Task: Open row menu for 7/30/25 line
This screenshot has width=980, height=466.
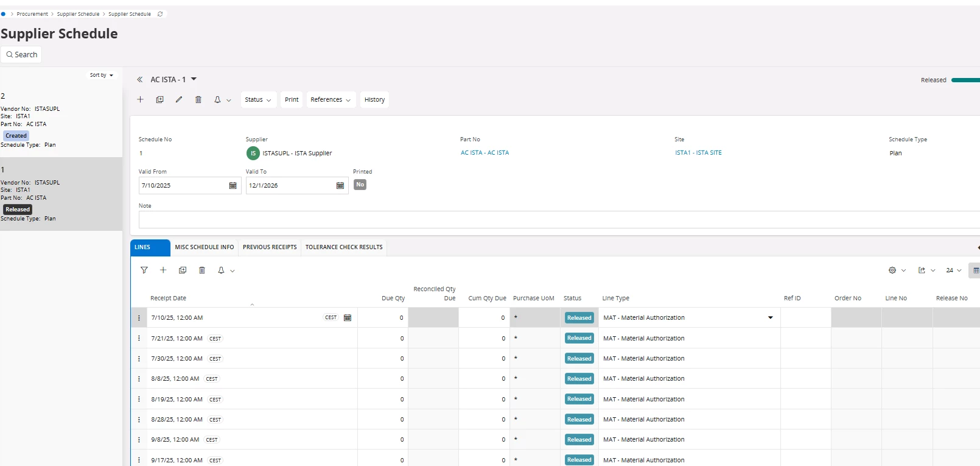Action: coord(139,358)
